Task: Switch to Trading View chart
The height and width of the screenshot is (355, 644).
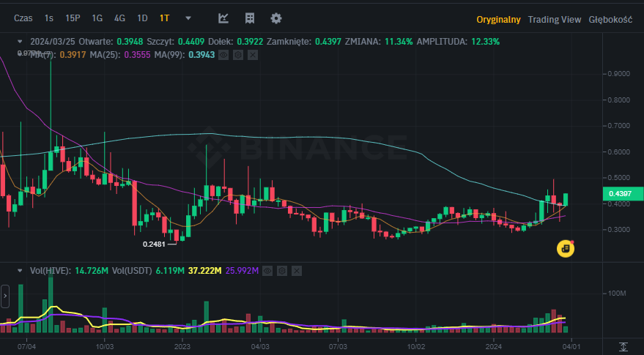Action: point(555,19)
